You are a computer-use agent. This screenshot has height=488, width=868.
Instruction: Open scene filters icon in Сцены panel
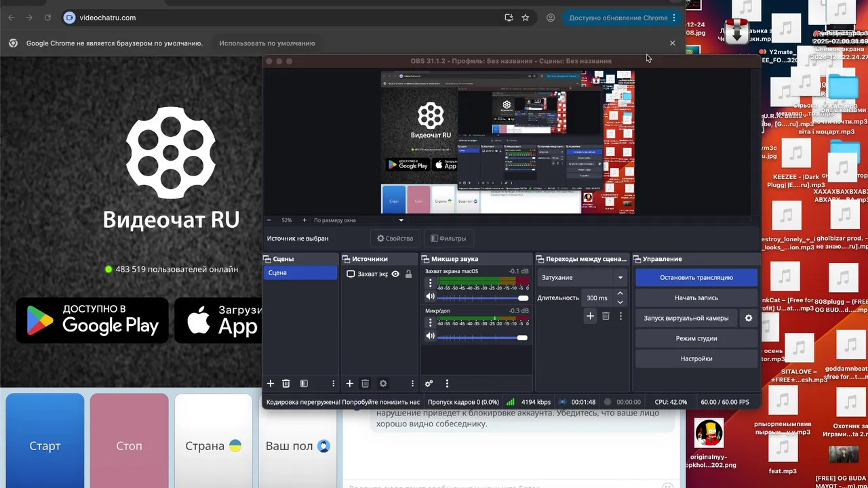[x=304, y=384]
